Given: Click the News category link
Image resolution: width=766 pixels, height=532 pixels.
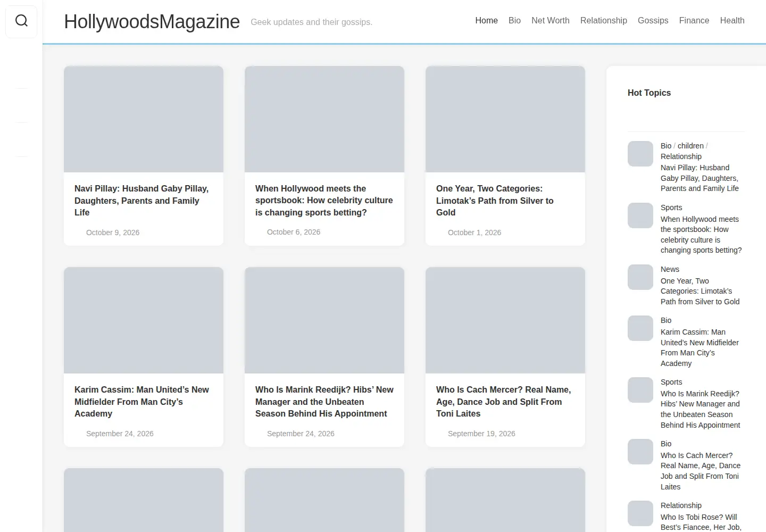Looking at the screenshot, I should (670, 269).
